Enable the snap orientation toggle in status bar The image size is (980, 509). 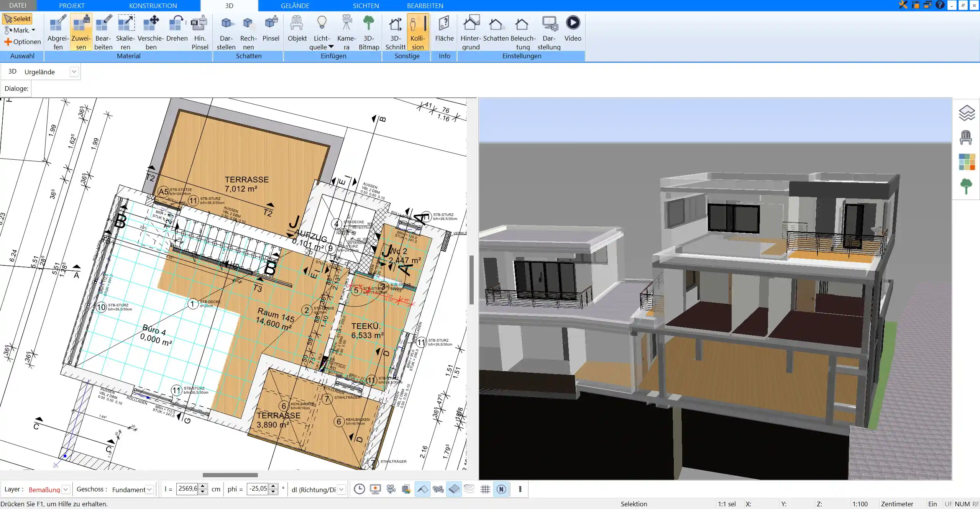[x=502, y=489]
